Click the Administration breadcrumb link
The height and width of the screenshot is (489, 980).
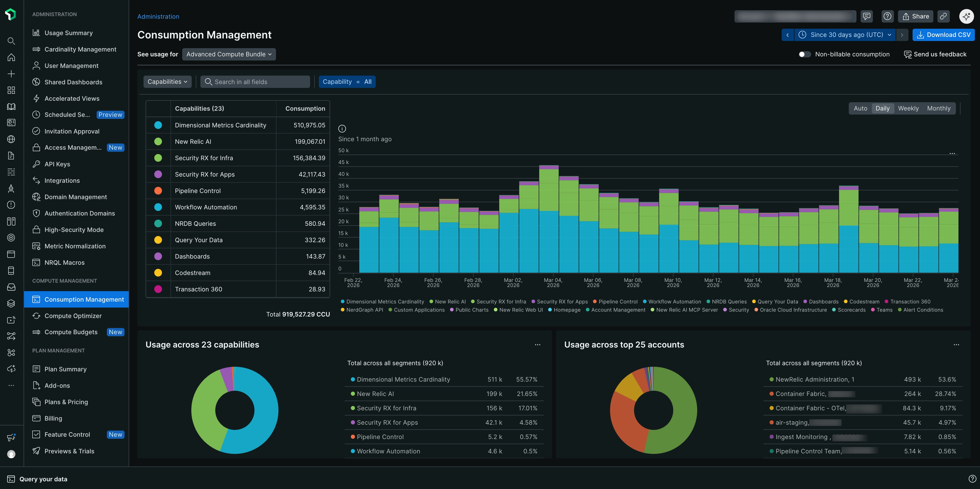[x=158, y=16]
